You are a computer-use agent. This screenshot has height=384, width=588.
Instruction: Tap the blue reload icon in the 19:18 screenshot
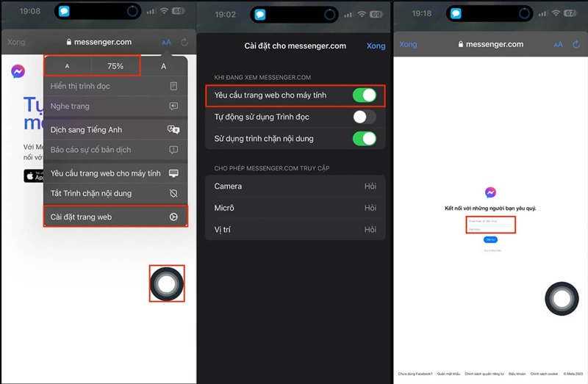pos(576,44)
